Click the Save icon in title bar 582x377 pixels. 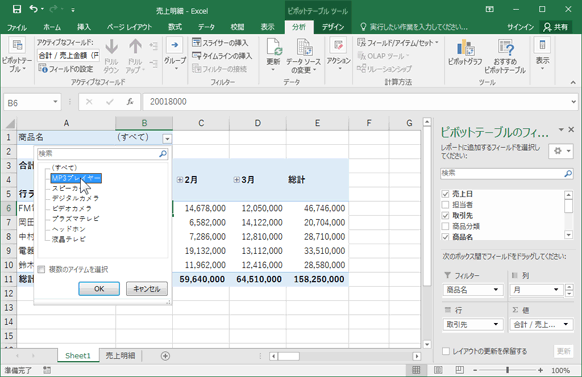point(17,9)
